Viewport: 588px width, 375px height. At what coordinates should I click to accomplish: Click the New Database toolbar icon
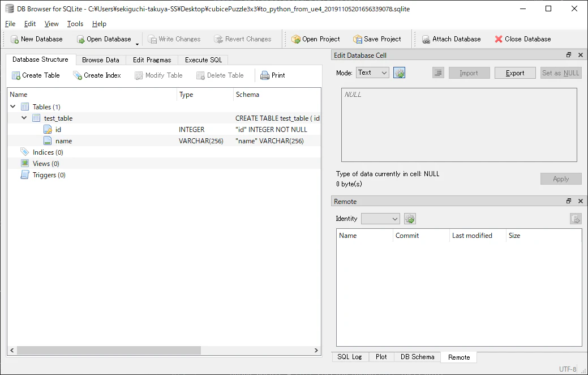point(15,39)
